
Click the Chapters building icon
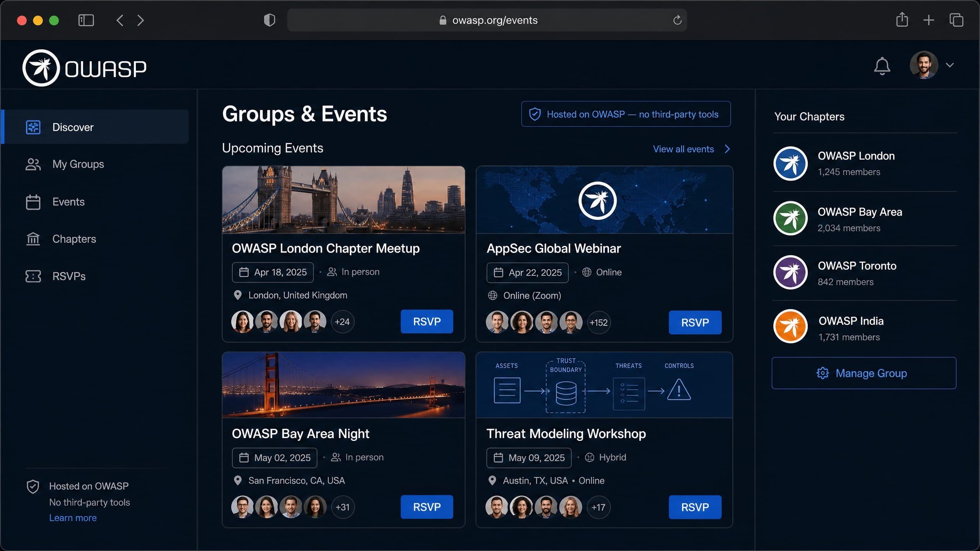coord(33,239)
